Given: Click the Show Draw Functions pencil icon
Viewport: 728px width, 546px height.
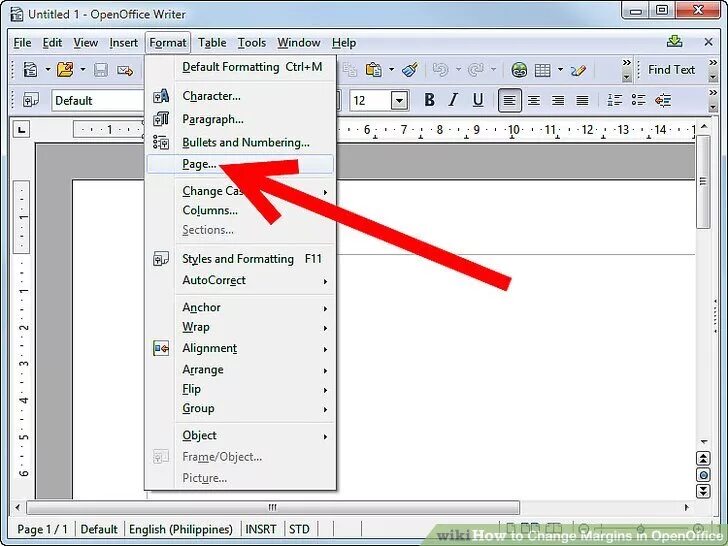Looking at the screenshot, I should coord(578,70).
